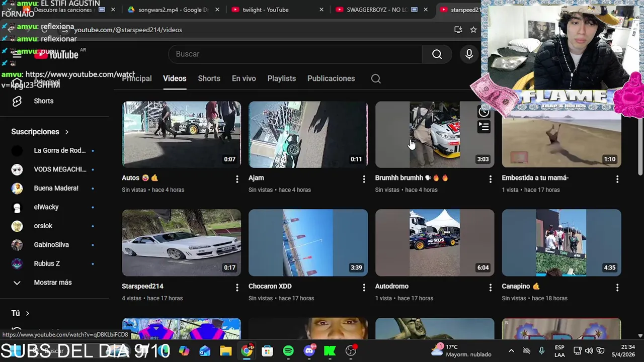Viewport: 644px width, 362px height.
Task: Play the 'Starspeed214' white car thumbnail
Action: (182, 243)
